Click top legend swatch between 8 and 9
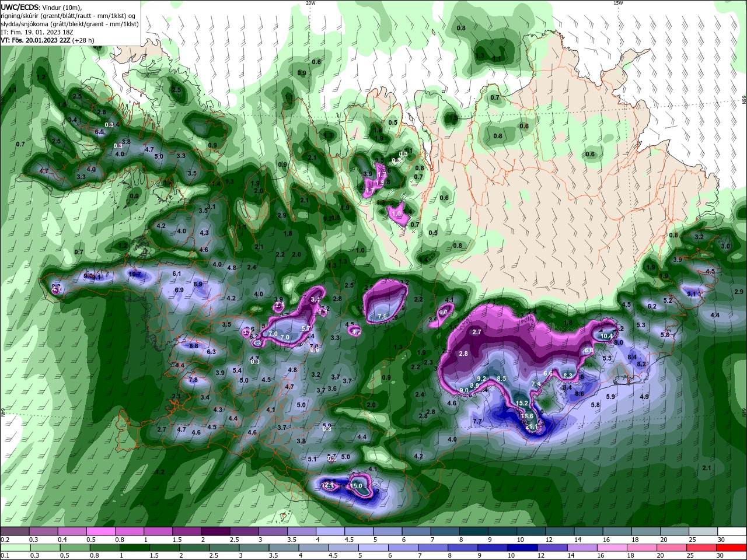747x560 pixels. pos(474,531)
